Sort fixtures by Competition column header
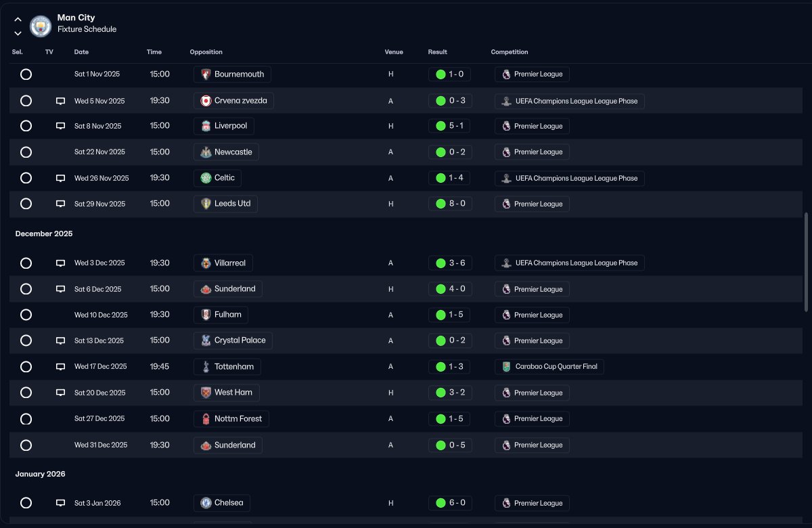The image size is (812, 528). 510,52
